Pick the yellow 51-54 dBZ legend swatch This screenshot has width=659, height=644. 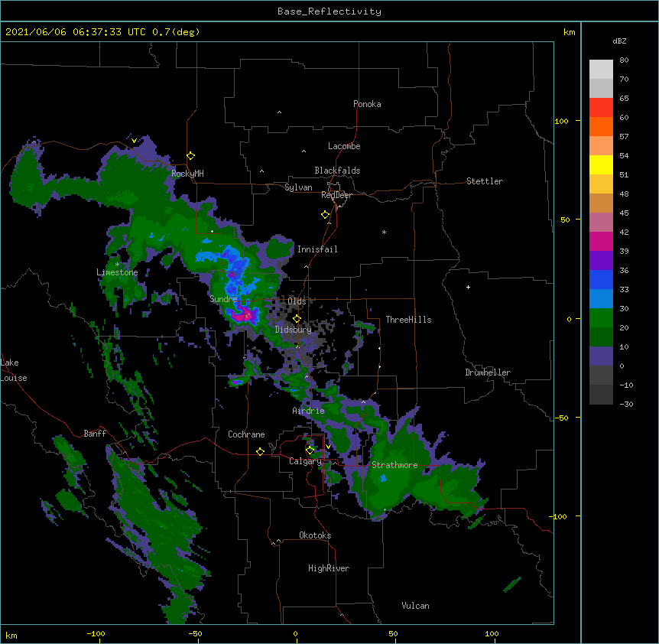click(601, 164)
